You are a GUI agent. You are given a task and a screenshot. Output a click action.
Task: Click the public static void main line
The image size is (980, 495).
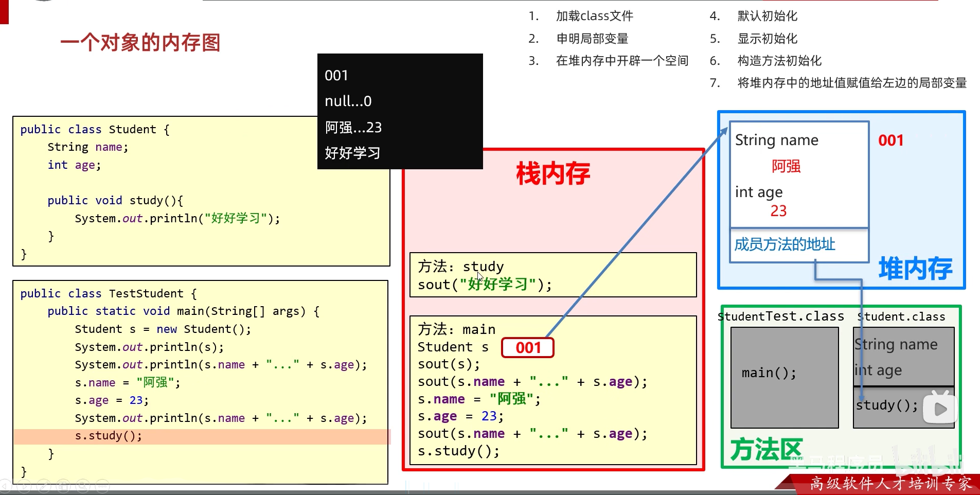184,311
